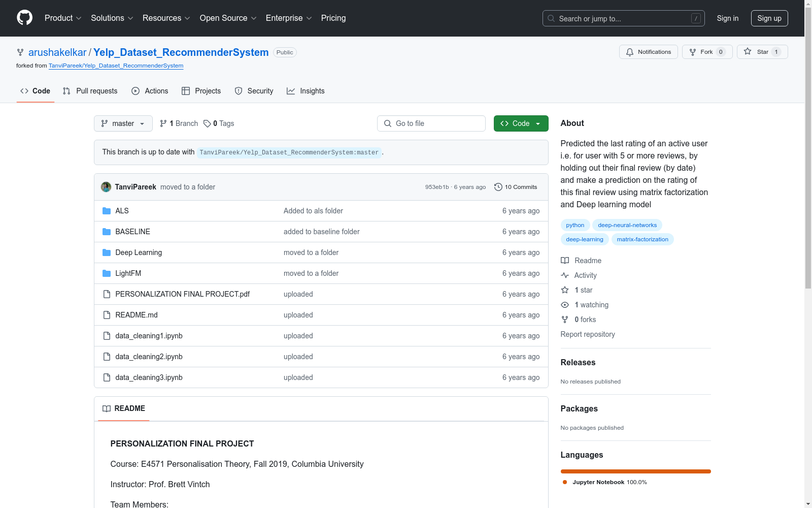
Task: Click the README book icon above the readme
Action: pyautogui.click(x=107, y=408)
